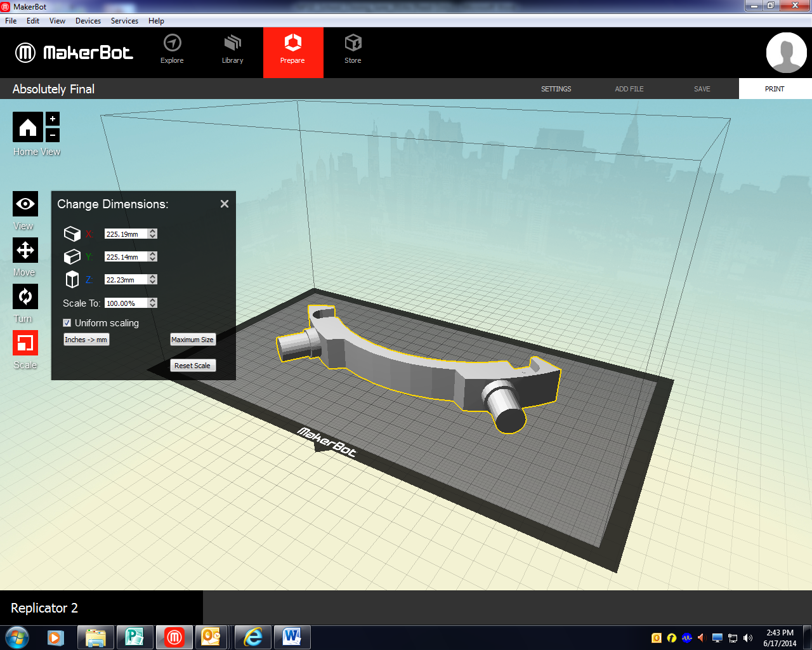Click the Y dimension input field
Screen dimensions: 812x650
(x=126, y=256)
